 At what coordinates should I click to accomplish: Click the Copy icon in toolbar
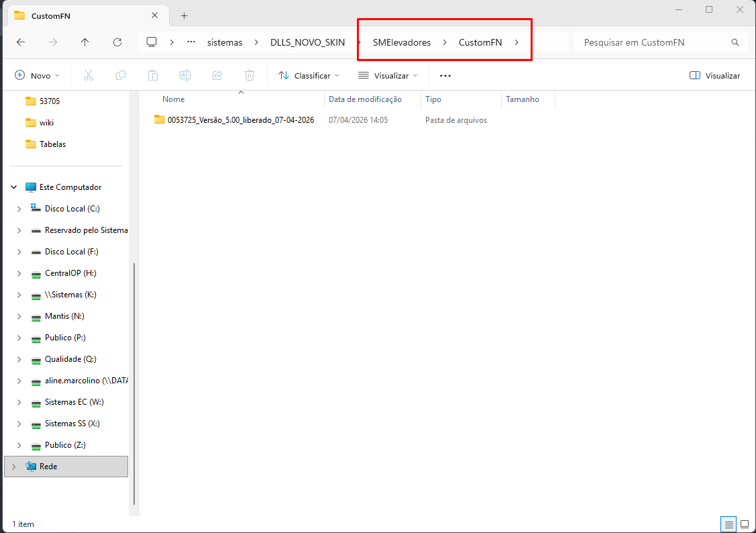coord(121,76)
